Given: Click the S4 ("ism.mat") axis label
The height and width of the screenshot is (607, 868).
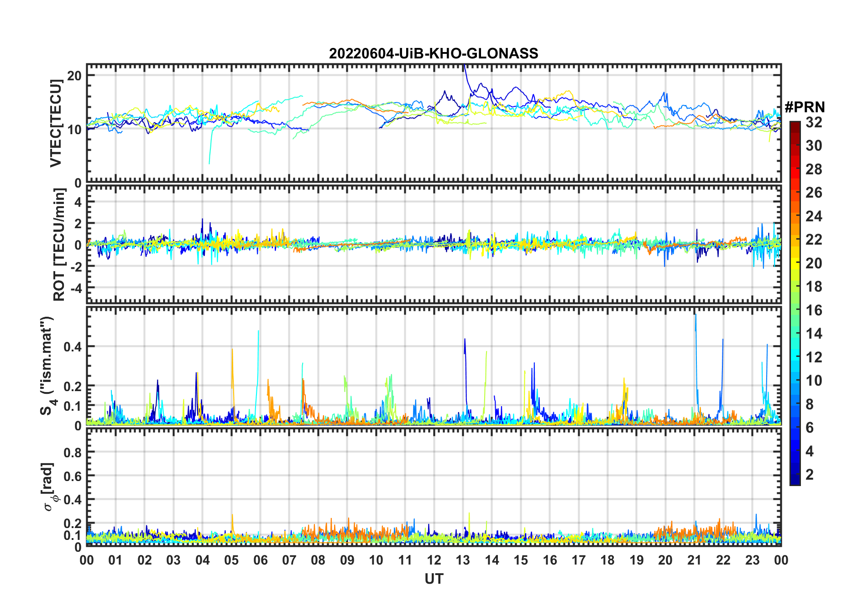Looking at the screenshot, I should coord(47,366).
